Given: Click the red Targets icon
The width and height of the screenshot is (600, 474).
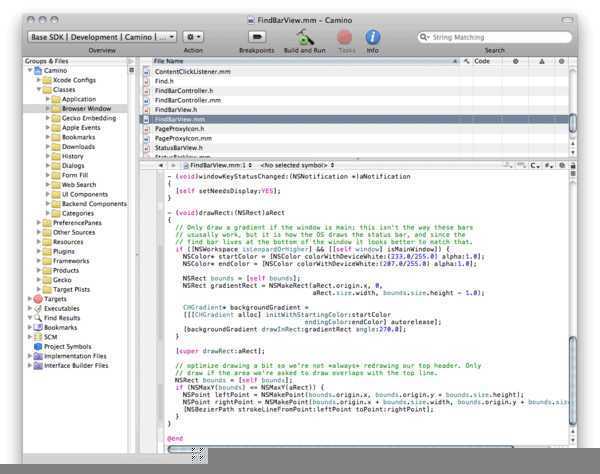Looking at the screenshot, I should click(x=38, y=299).
